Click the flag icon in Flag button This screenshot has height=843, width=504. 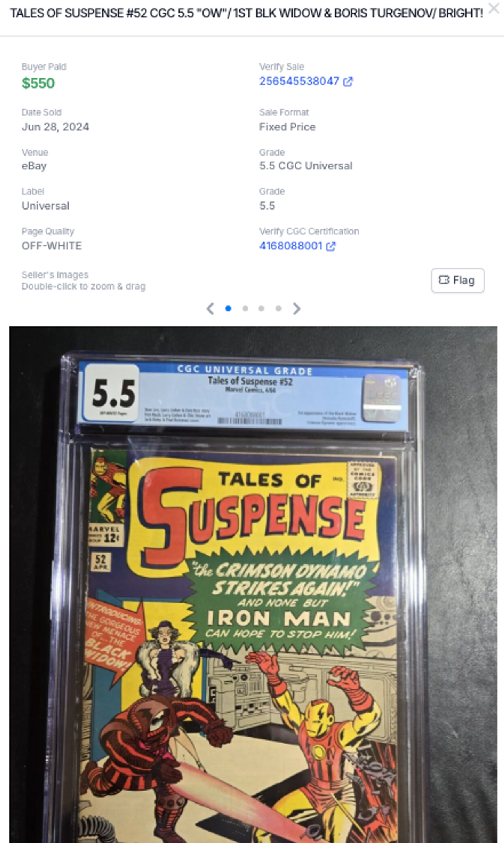click(x=444, y=280)
